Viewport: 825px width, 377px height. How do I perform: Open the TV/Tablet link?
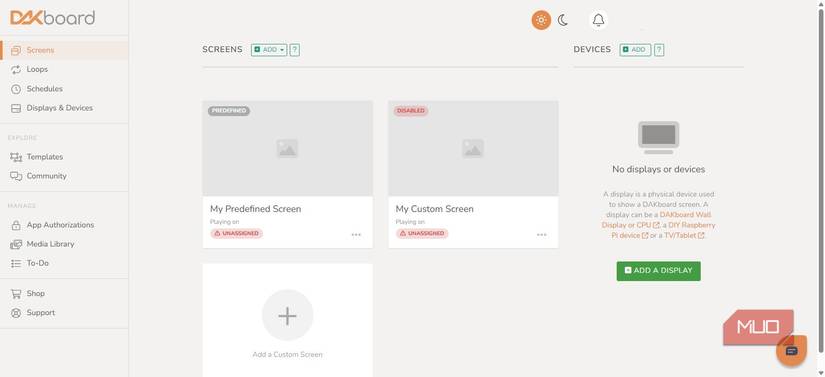(684, 236)
